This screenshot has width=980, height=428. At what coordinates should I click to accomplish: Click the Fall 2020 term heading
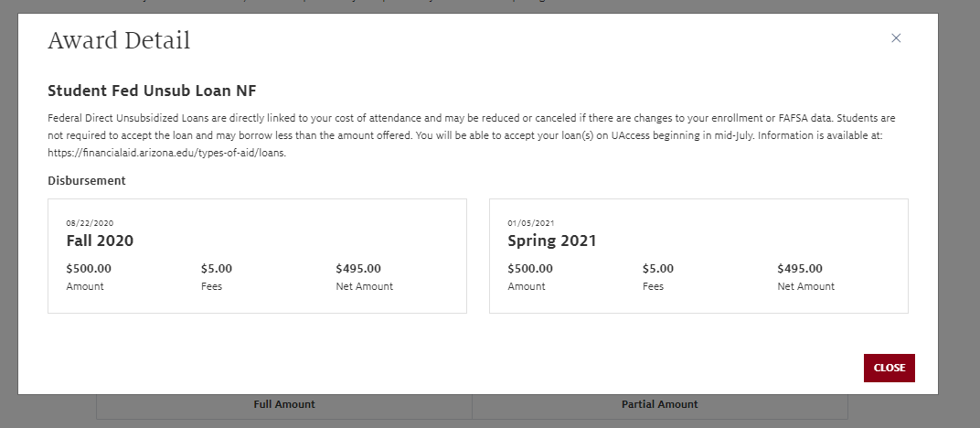click(100, 241)
